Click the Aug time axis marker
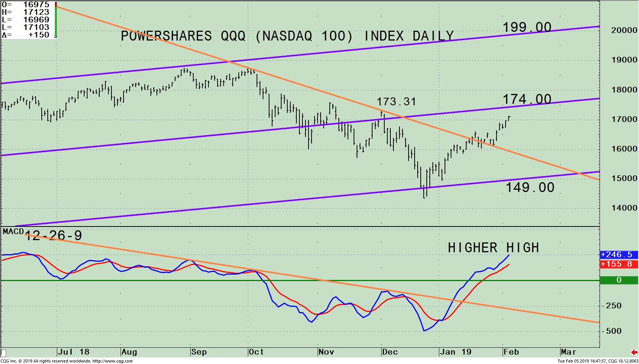This screenshot has width=639, height=364. click(x=129, y=352)
